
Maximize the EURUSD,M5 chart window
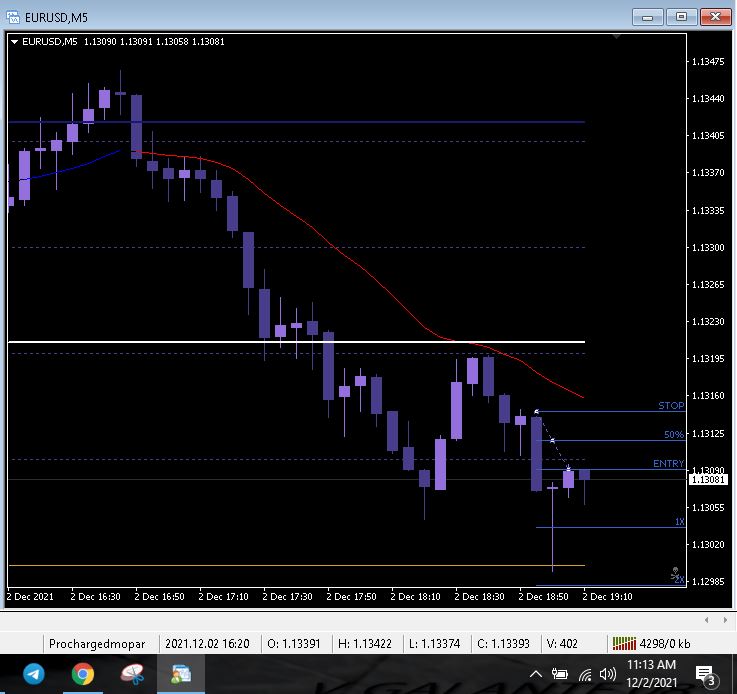682,17
